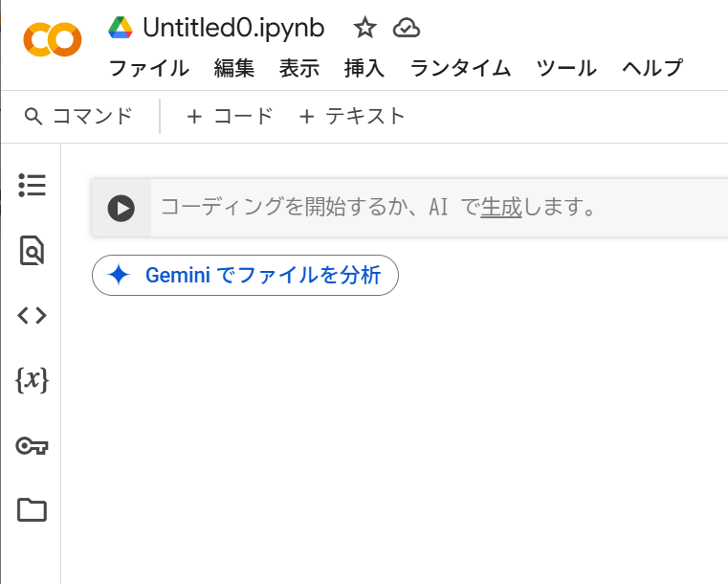
Task: Open the ツール menu
Action: [566, 68]
